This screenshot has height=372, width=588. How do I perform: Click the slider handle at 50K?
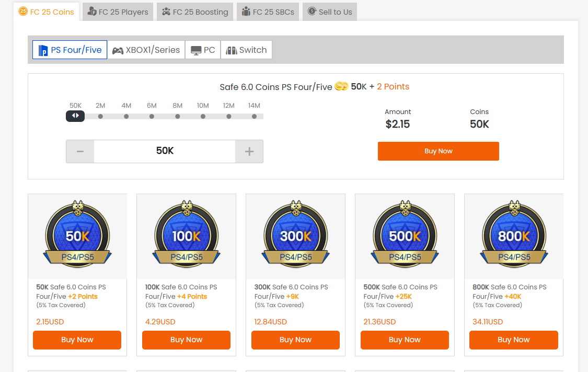(75, 116)
